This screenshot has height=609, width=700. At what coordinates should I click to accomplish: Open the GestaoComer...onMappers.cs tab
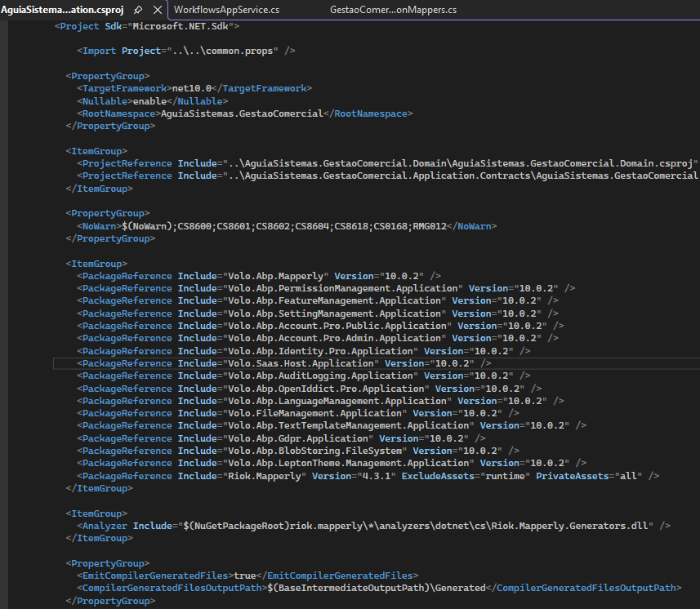coord(393,10)
